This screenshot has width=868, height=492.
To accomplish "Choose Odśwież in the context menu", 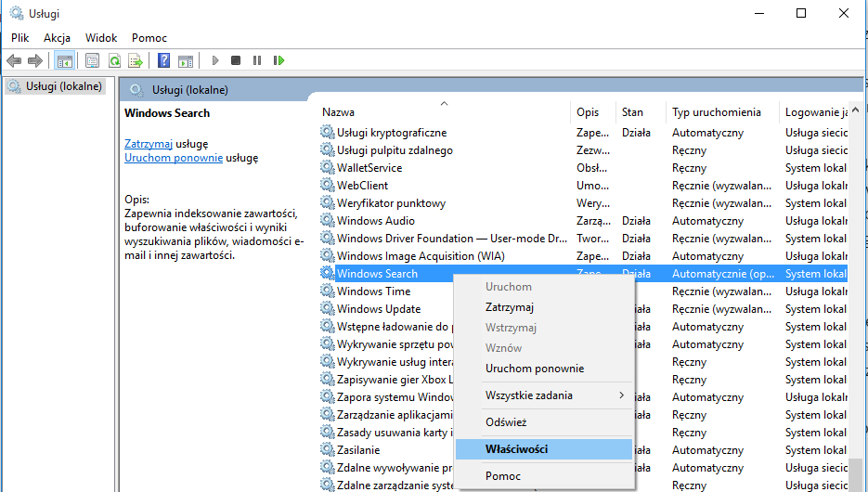I will click(x=544, y=421).
